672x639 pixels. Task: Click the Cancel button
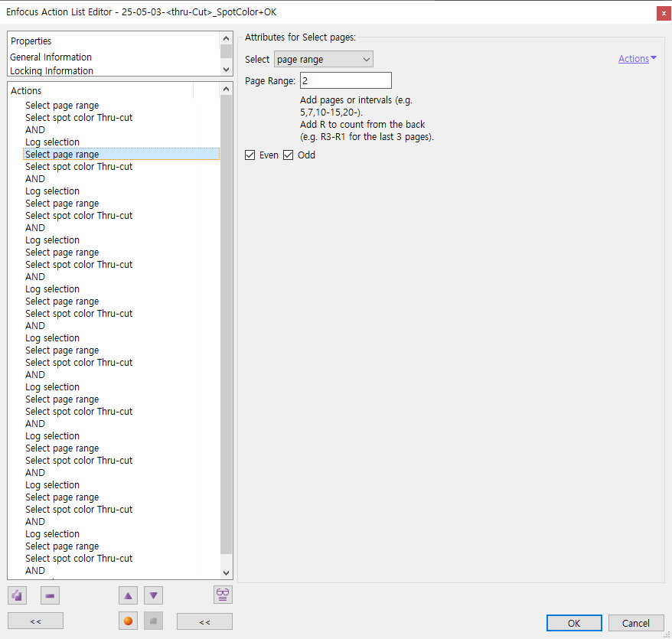tap(635, 623)
